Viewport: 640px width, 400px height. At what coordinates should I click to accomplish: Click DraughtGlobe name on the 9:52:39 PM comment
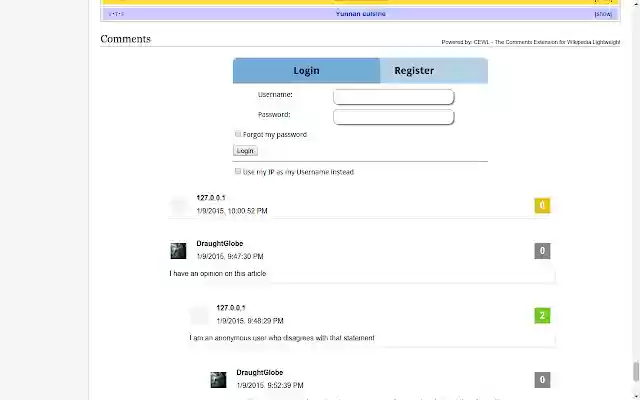260,372
